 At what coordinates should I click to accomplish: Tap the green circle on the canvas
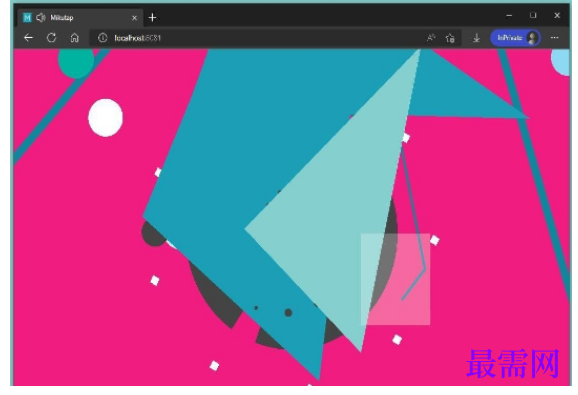[76, 63]
